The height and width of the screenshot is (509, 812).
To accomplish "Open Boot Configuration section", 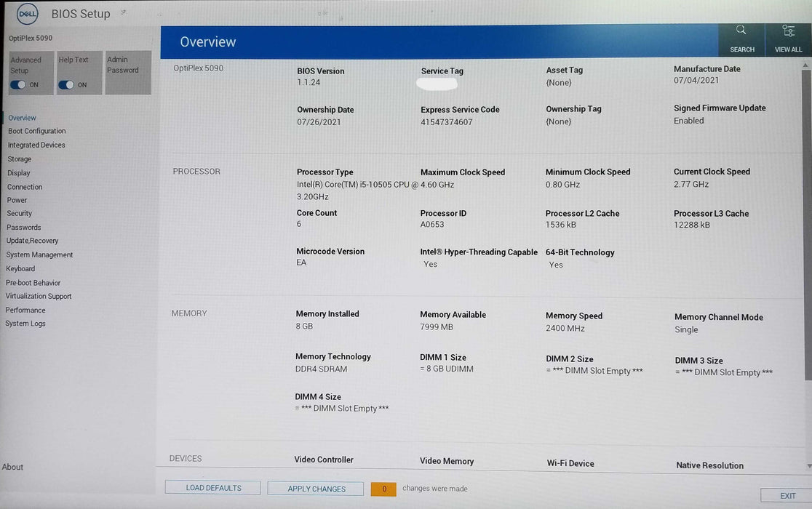I will click(x=37, y=131).
